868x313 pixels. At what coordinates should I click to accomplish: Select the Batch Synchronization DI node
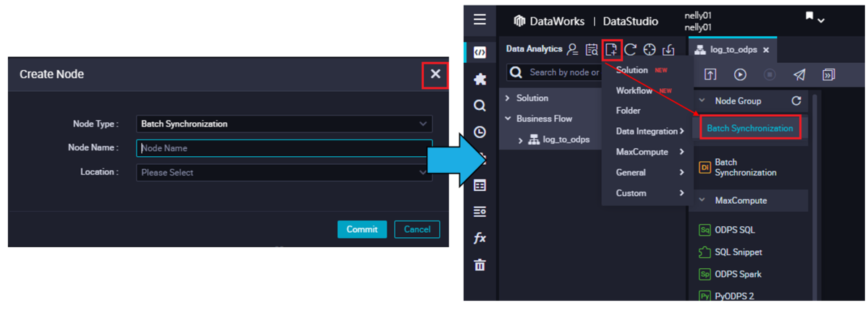pyautogui.click(x=737, y=168)
